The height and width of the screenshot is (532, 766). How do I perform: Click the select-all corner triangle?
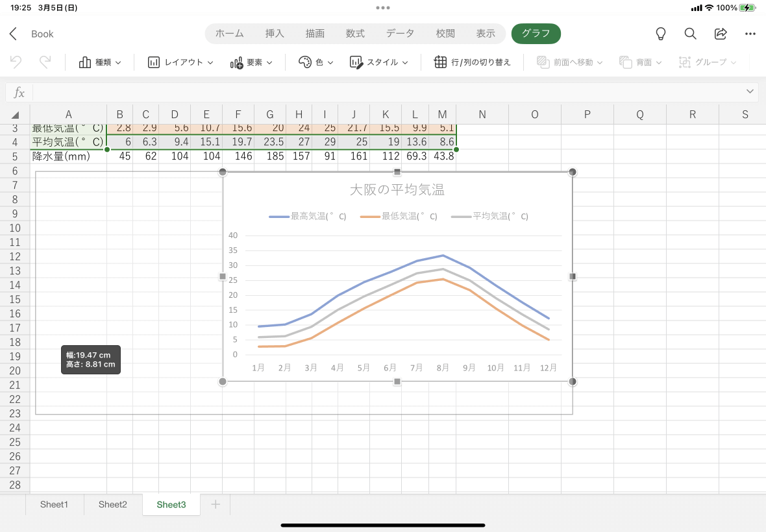(15, 115)
